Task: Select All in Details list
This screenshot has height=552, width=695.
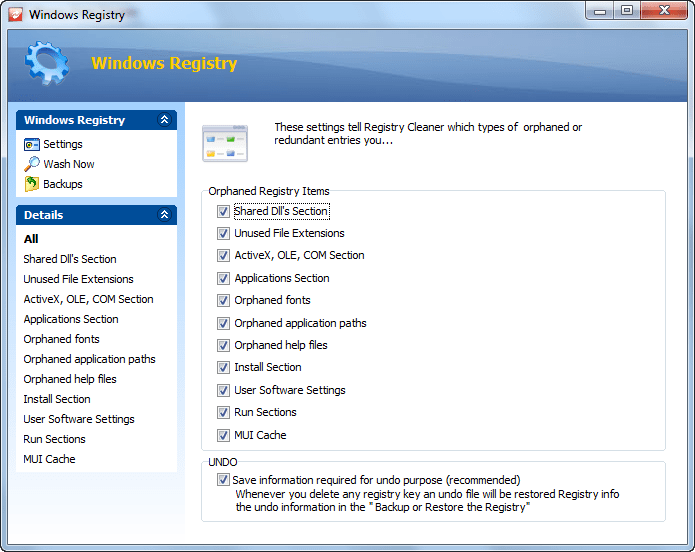Action: tap(31, 239)
